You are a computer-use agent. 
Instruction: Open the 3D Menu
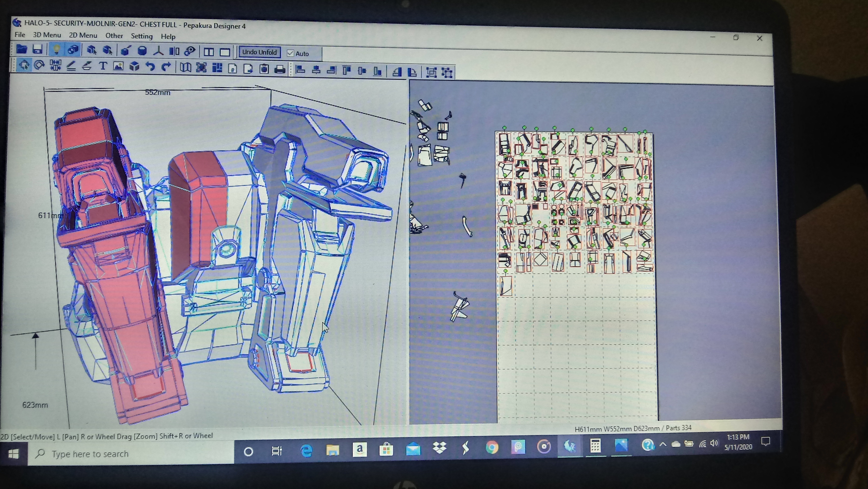(x=47, y=35)
